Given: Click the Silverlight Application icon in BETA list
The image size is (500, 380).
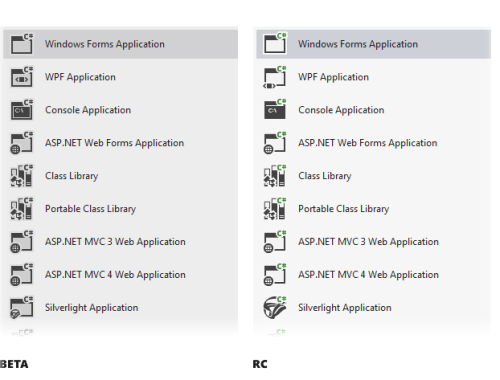Looking at the screenshot, I should tap(22, 307).
